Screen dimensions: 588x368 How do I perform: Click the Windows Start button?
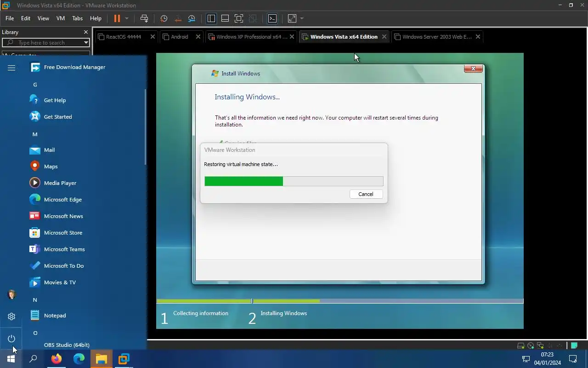click(x=11, y=359)
